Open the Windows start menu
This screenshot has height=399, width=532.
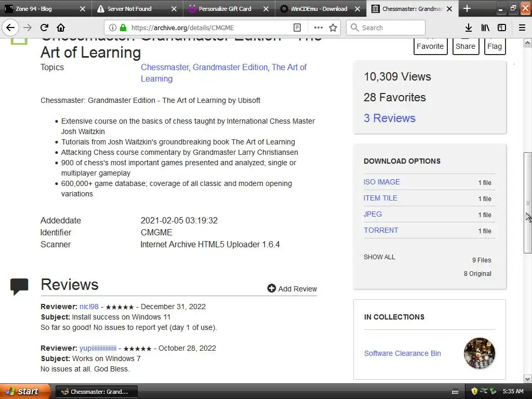tap(24, 391)
